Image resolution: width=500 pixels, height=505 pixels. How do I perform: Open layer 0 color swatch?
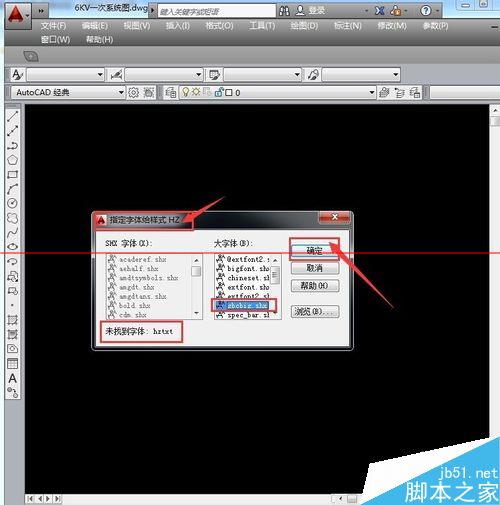pyautogui.click(x=229, y=92)
